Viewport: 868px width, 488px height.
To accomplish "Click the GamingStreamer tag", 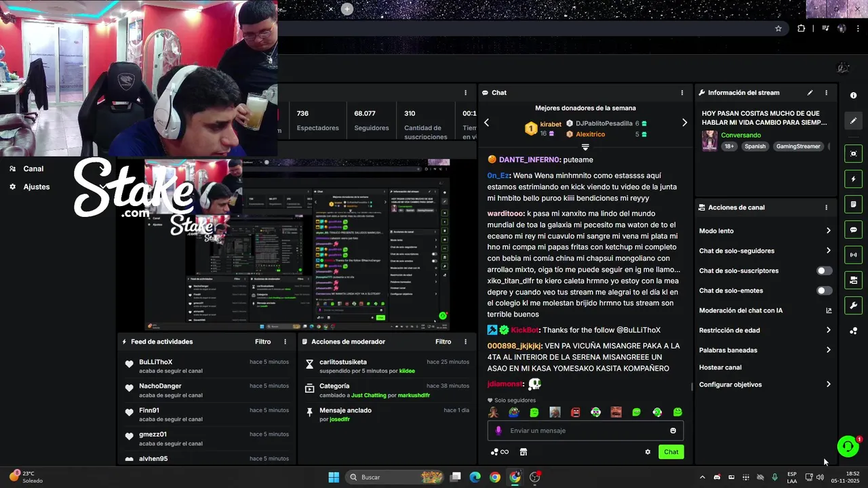I will (x=798, y=146).
